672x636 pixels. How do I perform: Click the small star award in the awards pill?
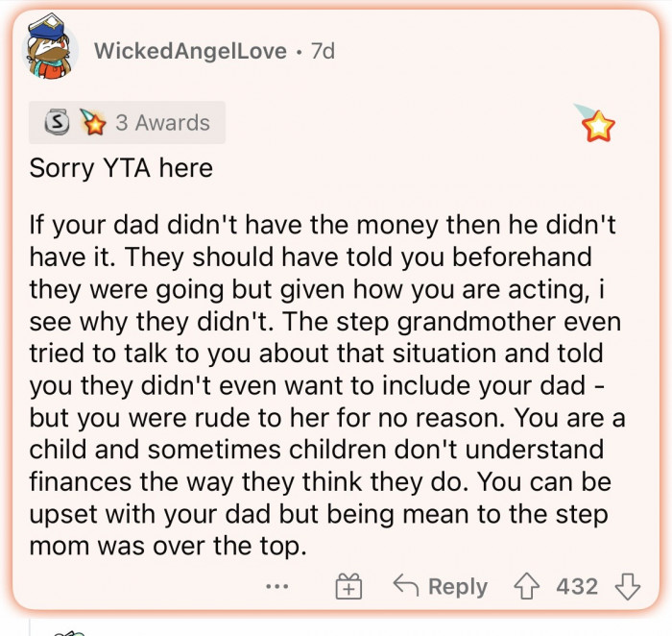91,123
